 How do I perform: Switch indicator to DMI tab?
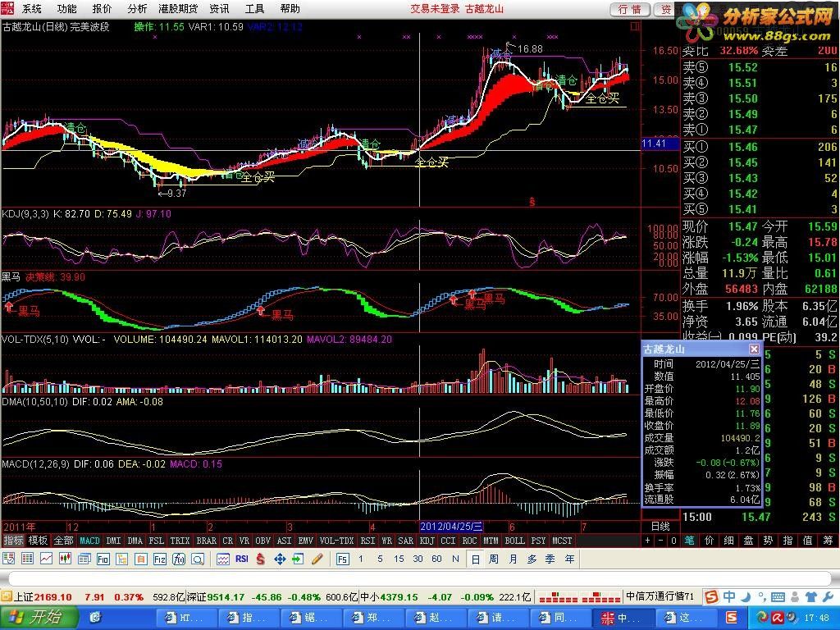113,541
